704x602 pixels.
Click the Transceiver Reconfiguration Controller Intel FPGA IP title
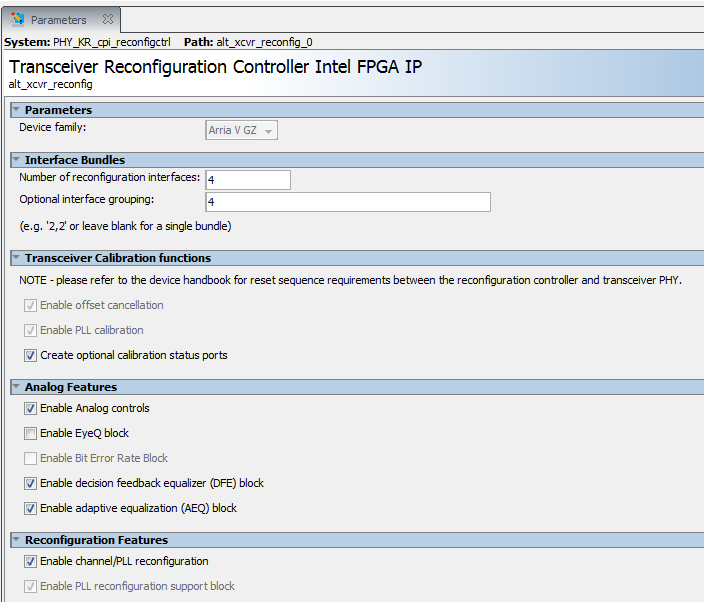(216, 67)
